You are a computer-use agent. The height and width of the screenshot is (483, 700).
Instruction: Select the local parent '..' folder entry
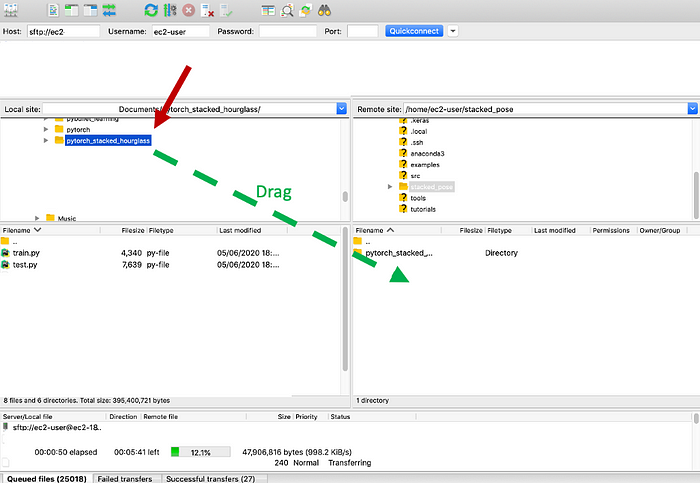pos(10,242)
